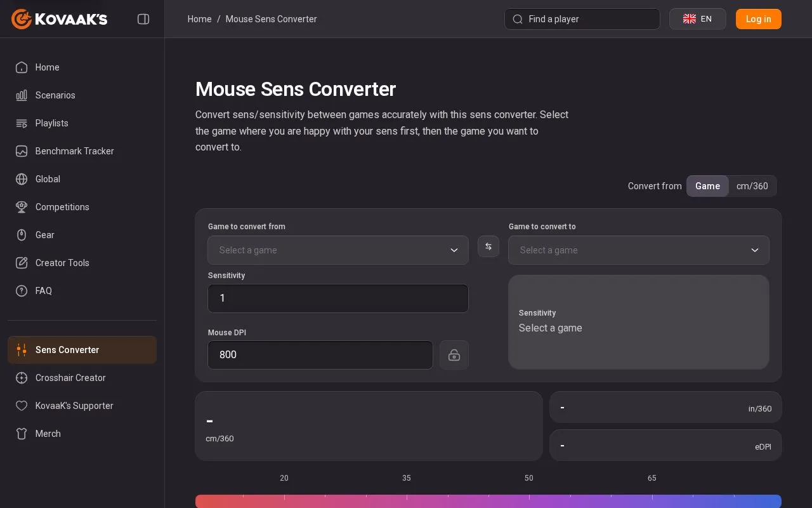Open the Merch link

(82, 434)
